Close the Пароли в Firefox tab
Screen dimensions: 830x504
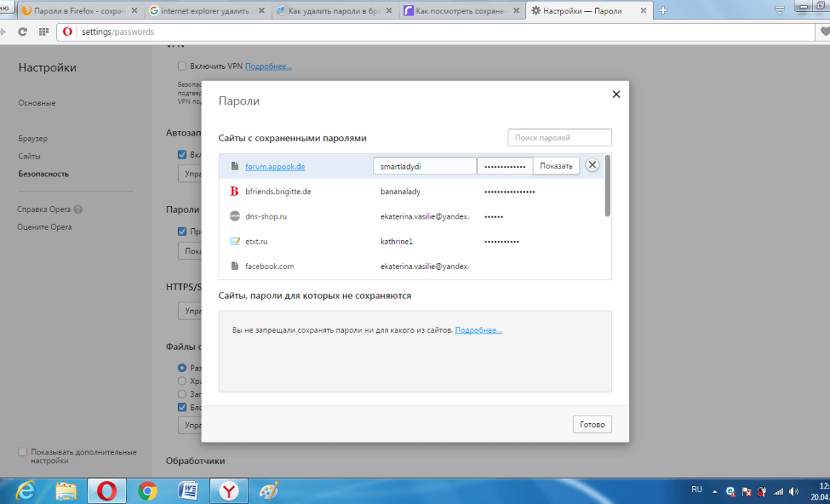134,10
